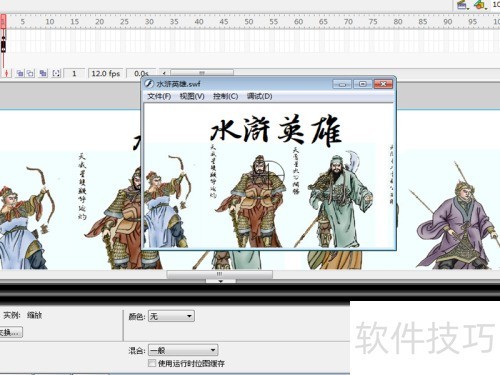Enable runtime bitmap caching checkbox
Viewport: 500px width, 375px height.
pos(152,363)
